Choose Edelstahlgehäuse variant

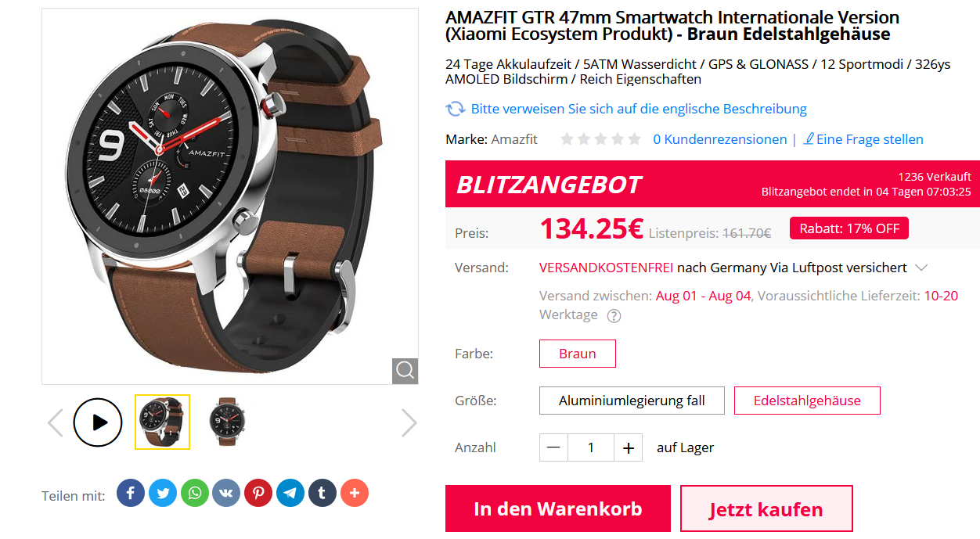[x=807, y=401]
